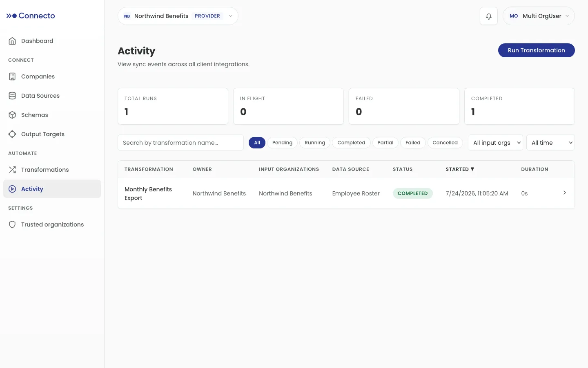The height and width of the screenshot is (368, 588).
Task: Go to Companies label in sidebar
Action: [38, 76]
